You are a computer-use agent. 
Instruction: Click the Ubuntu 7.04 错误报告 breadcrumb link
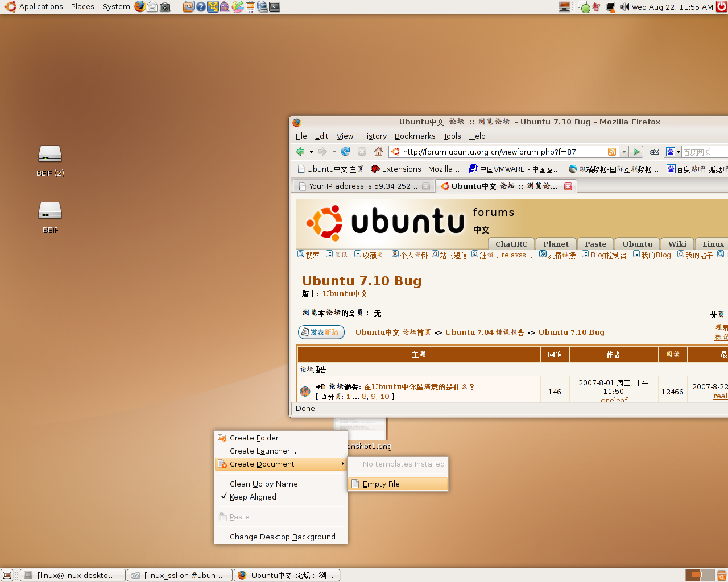485,332
